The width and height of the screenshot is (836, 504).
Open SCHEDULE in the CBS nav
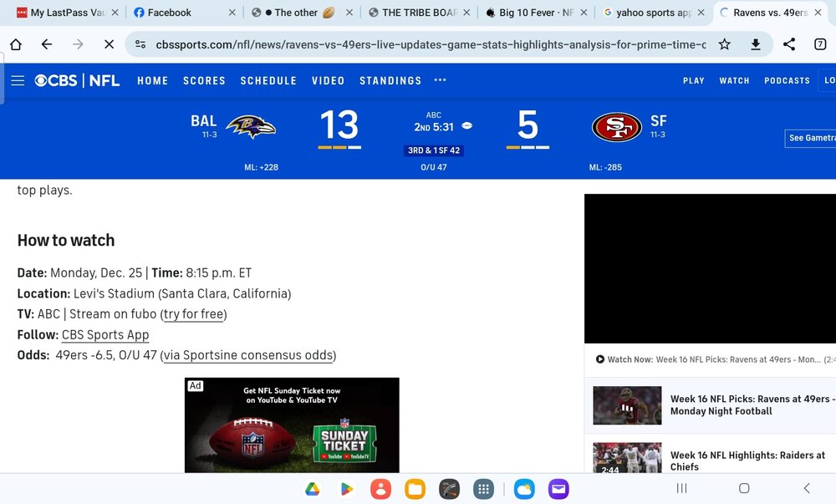point(268,80)
